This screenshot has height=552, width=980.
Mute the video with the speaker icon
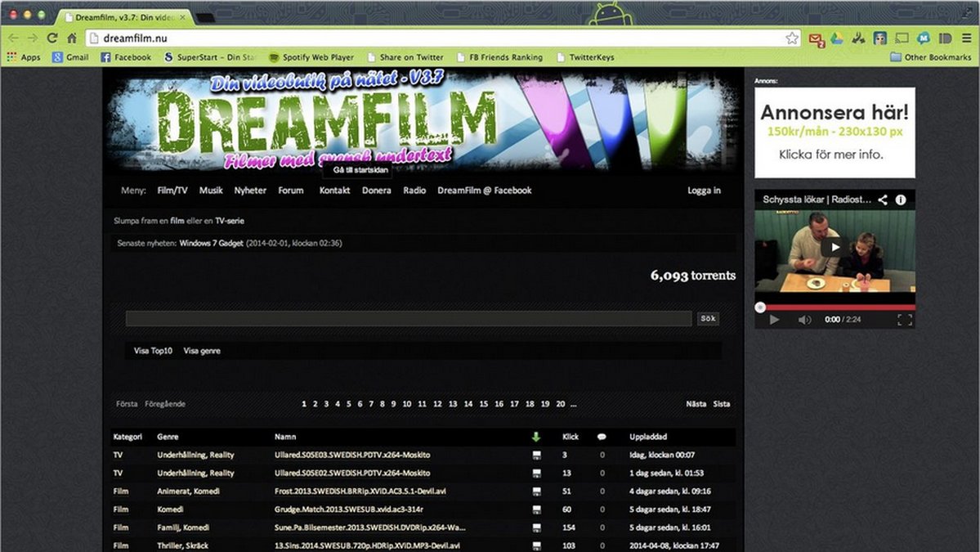point(804,320)
